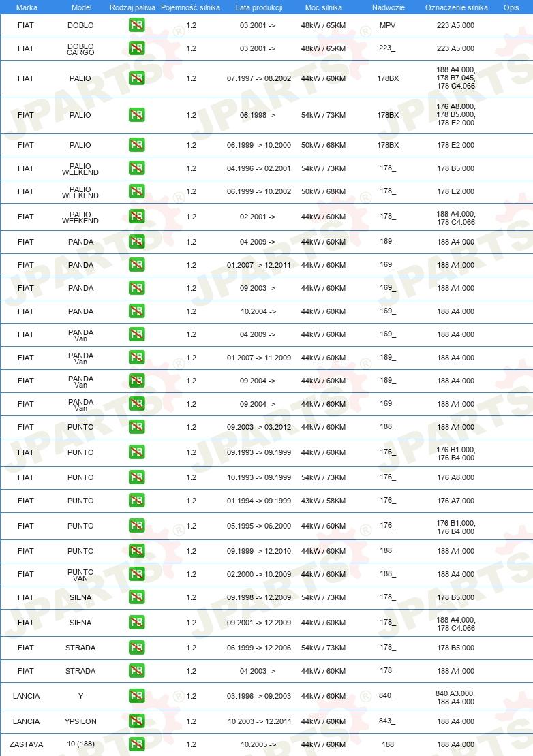Click fuel icon for PANDA 10.2004 row
The height and width of the screenshot is (756, 533).
[x=137, y=311]
